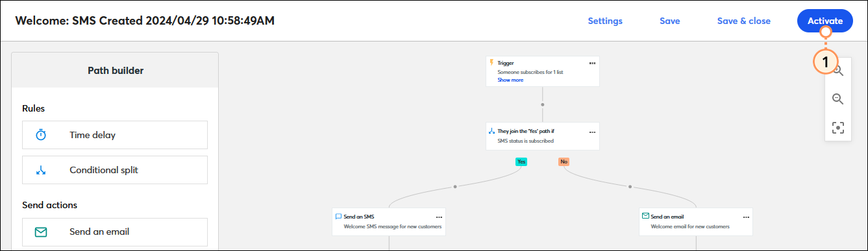Click the Conditional split arrows icon

41,171
